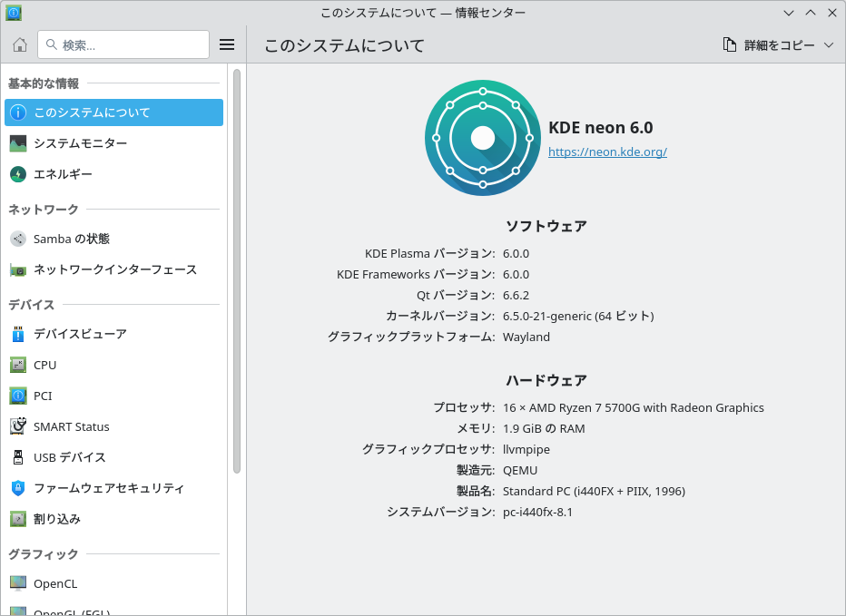Expand the 詳細をコピー dropdown arrow
Screen dimensions: 846x616
click(829, 44)
